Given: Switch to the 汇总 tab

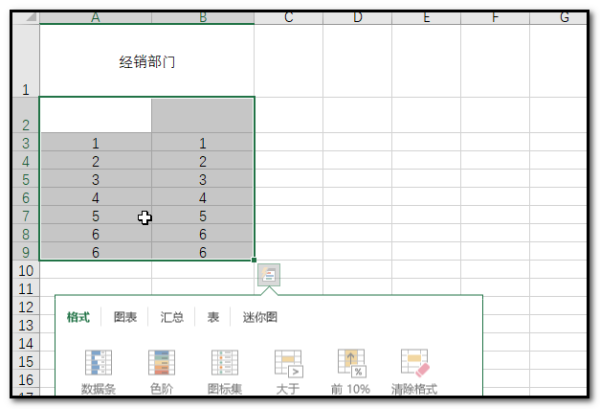Looking at the screenshot, I should coord(172,317).
